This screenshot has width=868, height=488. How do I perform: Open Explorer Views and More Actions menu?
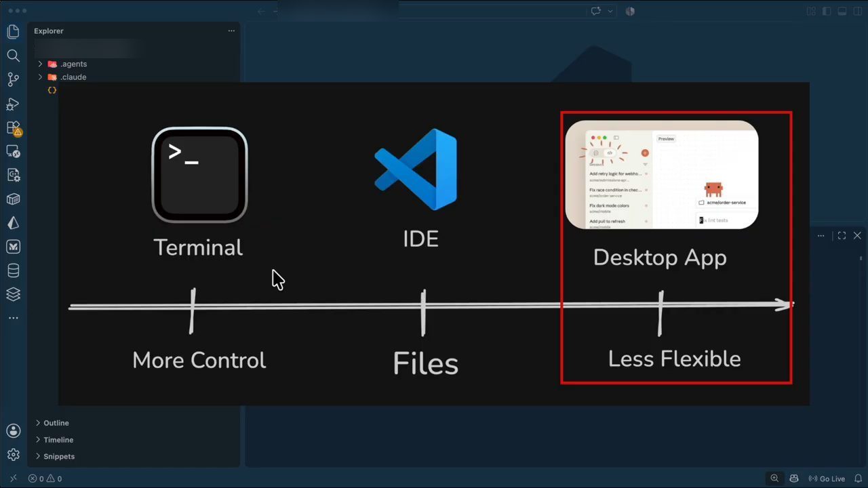coord(231,31)
